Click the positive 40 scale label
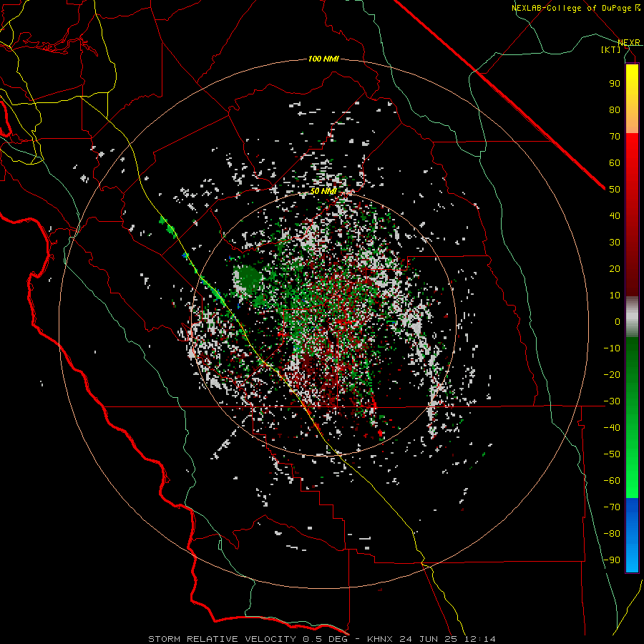 (x=615, y=215)
